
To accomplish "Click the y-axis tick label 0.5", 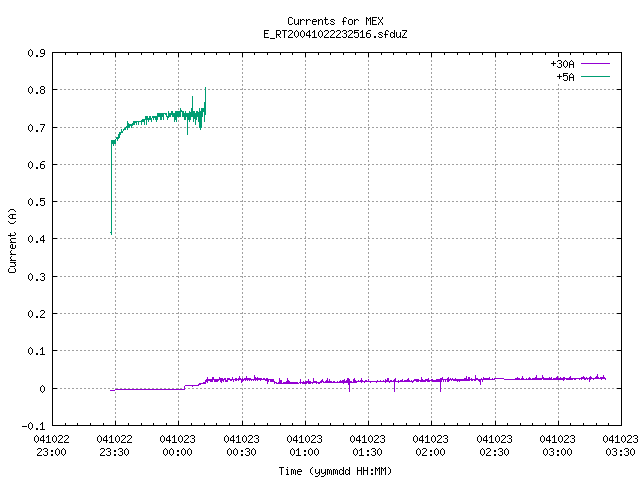I will click(x=36, y=202).
